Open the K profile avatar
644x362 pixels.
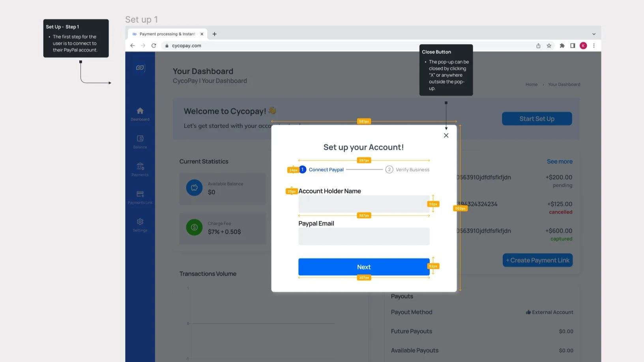pos(583,46)
